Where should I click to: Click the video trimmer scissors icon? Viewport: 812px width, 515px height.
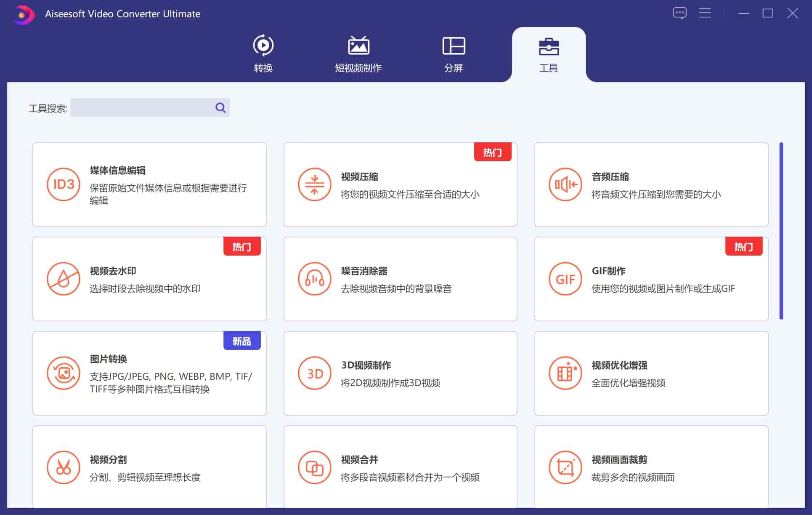[64, 467]
